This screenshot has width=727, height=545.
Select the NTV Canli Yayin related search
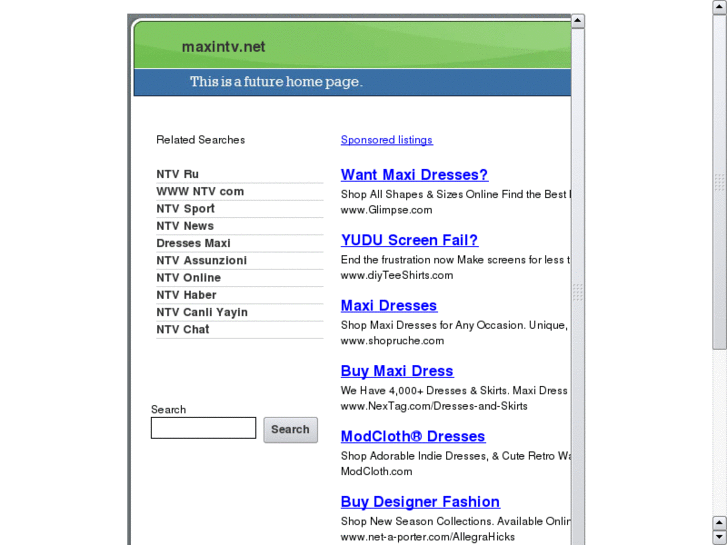[x=202, y=312]
